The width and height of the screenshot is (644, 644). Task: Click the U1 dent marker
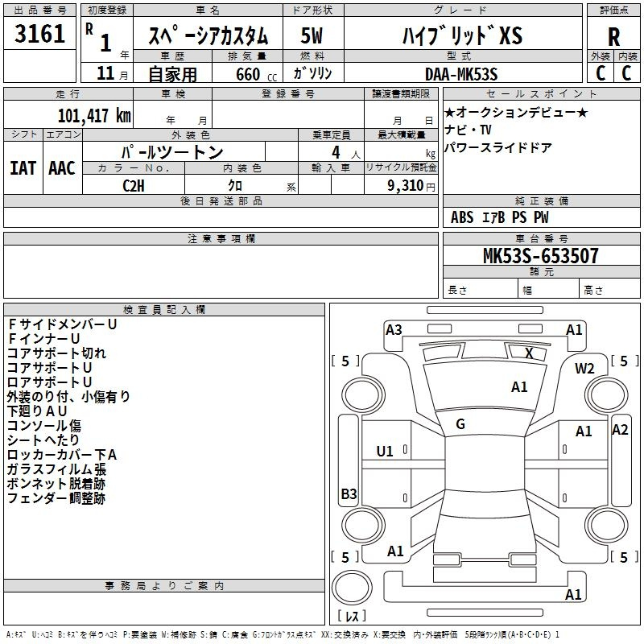[385, 452]
